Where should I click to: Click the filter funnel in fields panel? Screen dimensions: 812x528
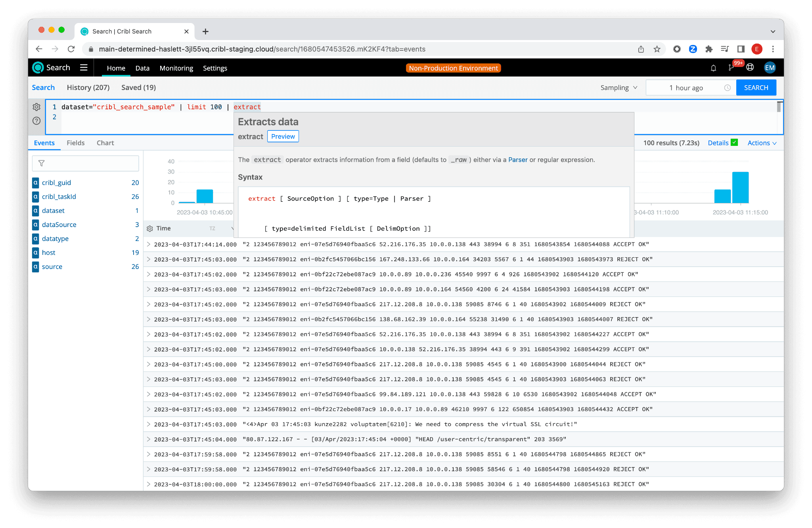pyautogui.click(x=42, y=163)
